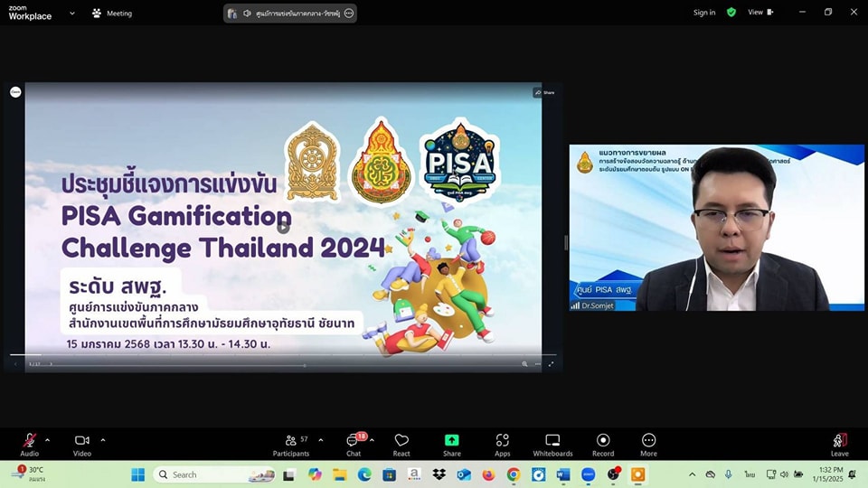
Task: Open Firefox from the taskbar
Action: (x=488, y=474)
